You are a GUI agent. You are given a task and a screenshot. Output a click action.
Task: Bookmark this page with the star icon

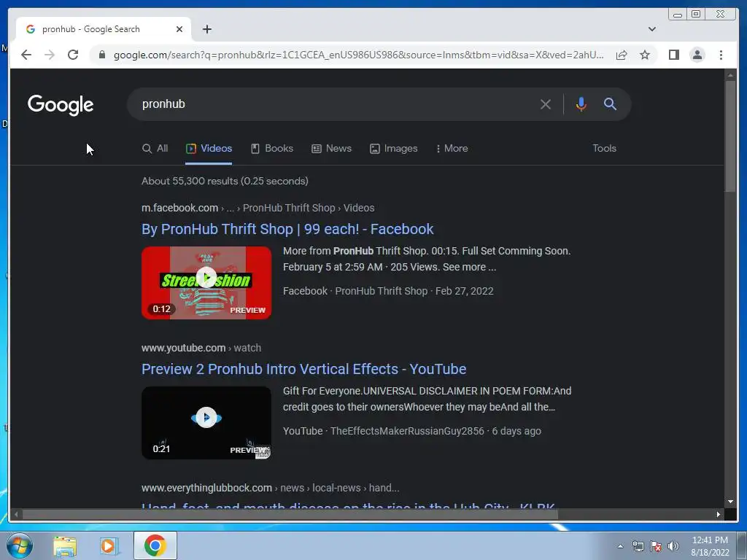coord(645,55)
